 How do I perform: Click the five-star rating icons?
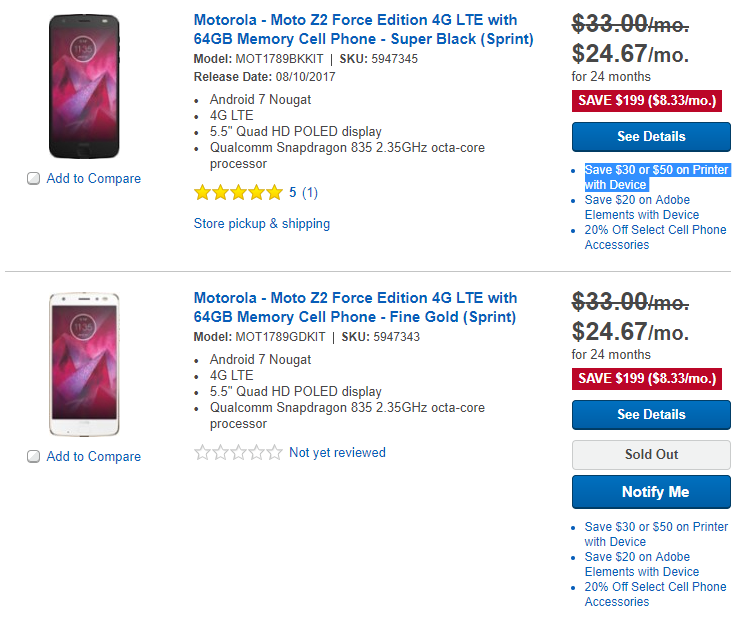pos(238,193)
